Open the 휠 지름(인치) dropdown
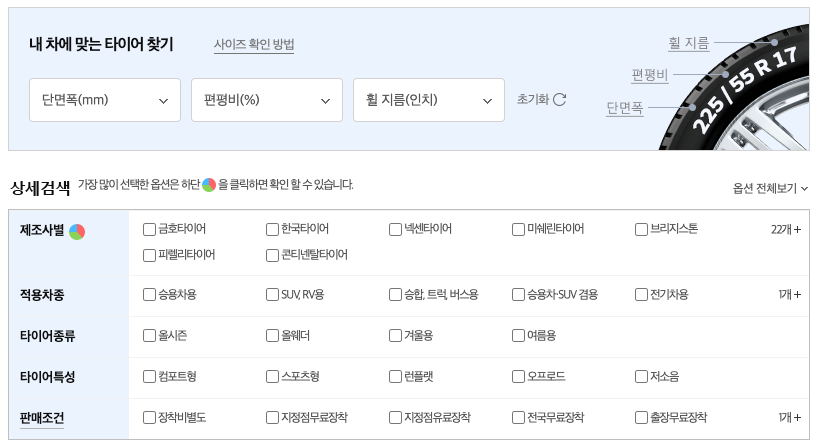Image resolution: width=815 pixels, height=446 pixels. pyautogui.click(x=429, y=100)
